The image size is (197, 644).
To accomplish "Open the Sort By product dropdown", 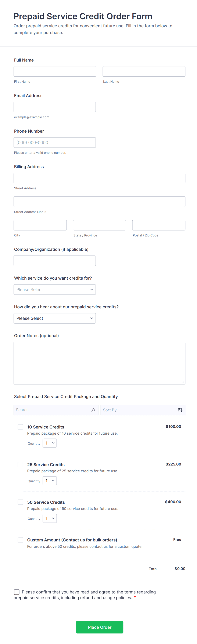I will pos(139,410).
